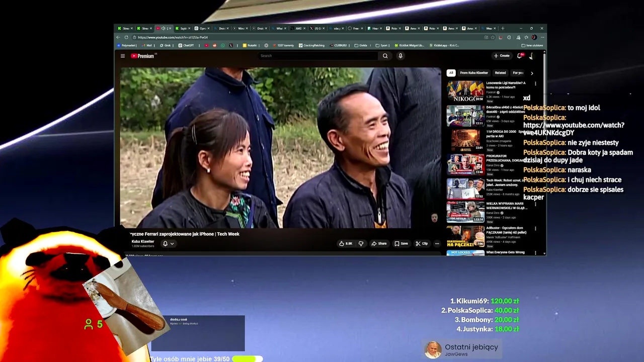Switch to the first Stream browser tab

(125, 28)
